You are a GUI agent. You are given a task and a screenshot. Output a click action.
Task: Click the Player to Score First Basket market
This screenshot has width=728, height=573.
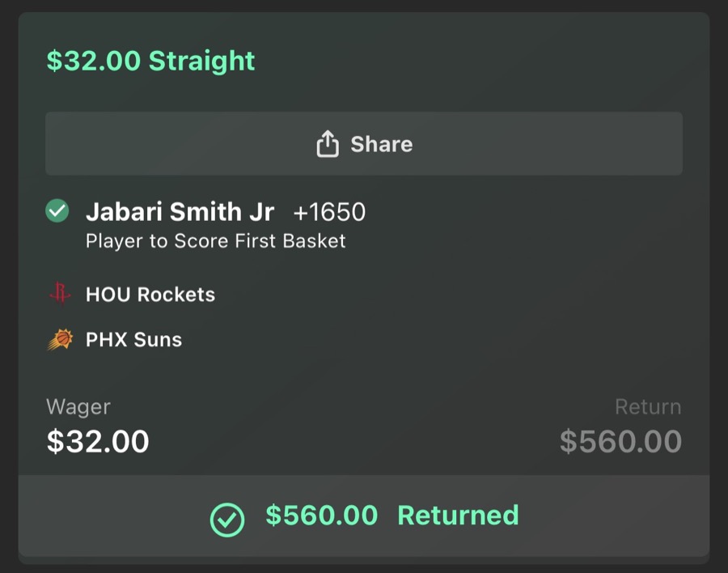216,240
